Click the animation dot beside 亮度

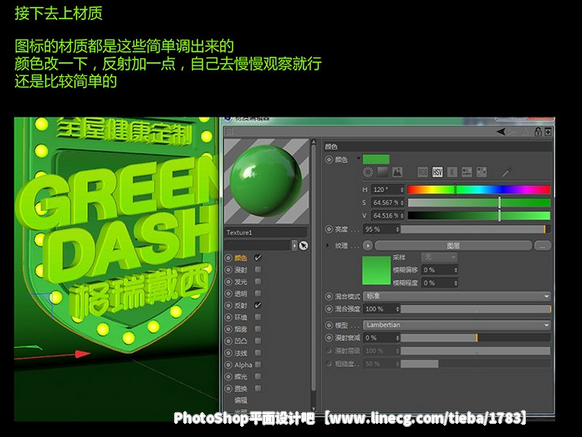coord(329,229)
